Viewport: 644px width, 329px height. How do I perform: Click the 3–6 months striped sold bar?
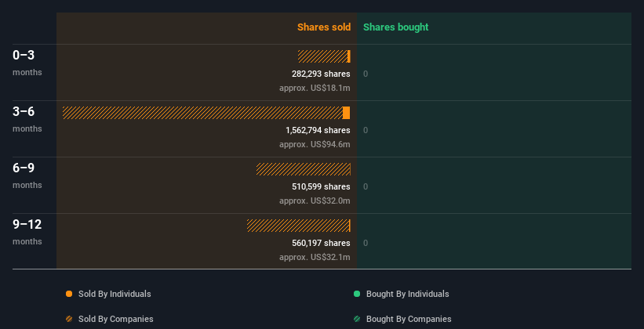(x=202, y=113)
